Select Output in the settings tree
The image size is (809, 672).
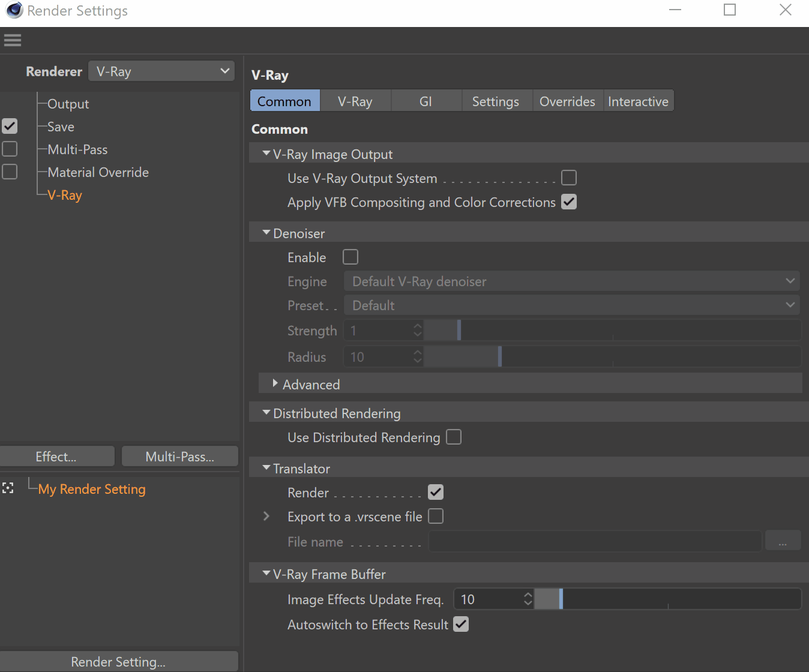[x=68, y=104]
